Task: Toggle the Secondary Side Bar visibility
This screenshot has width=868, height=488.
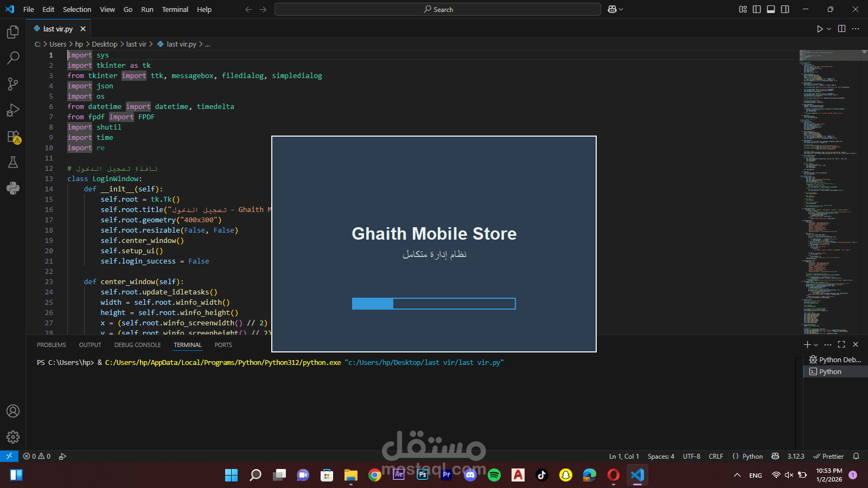Action: pyautogui.click(x=785, y=9)
